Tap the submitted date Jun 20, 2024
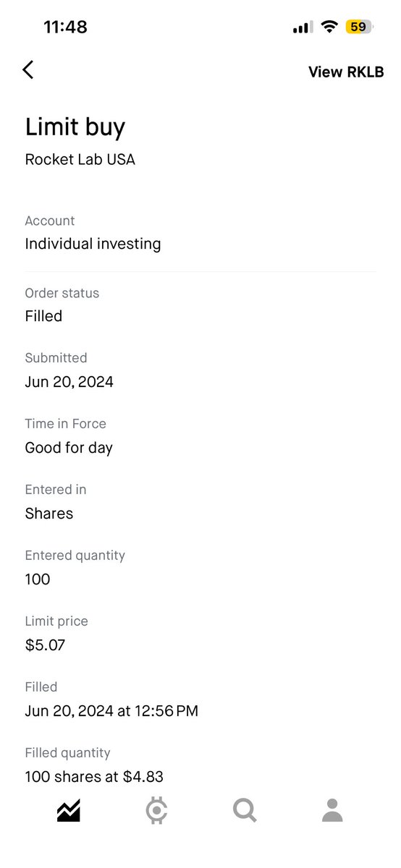 coord(69,382)
